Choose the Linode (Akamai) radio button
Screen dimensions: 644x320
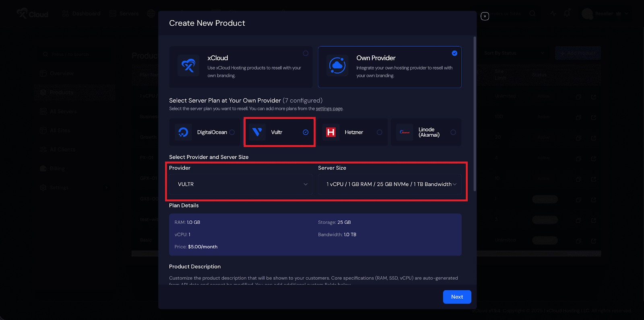(x=453, y=132)
